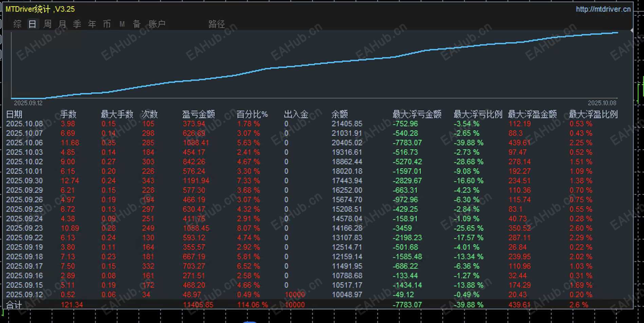The height and width of the screenshot is (323, 644).
Task: Click the floating loss value -5270.42
Action: [x=408, y=162]
